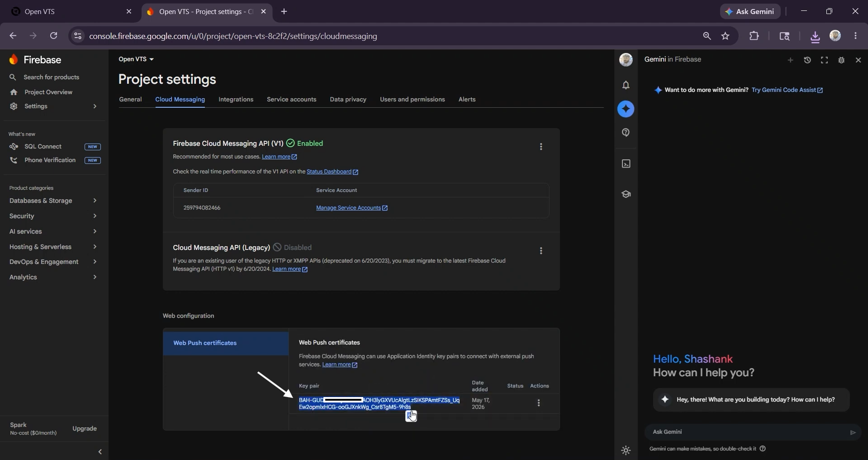The height and width of the screenshot is (460, 868).
Task: Expand Databases & Storage category
Action: [x=54, y=201]
